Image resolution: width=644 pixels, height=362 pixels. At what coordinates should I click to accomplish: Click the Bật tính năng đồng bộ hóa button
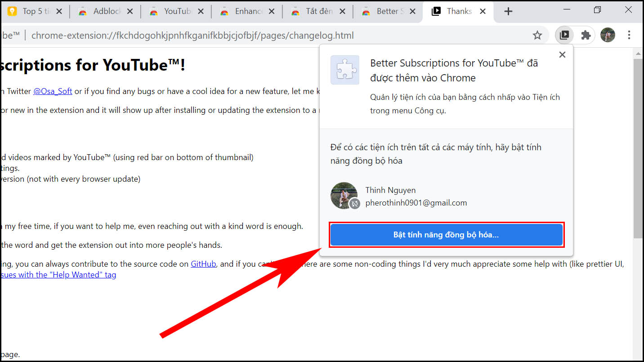(x=446, y=235)
